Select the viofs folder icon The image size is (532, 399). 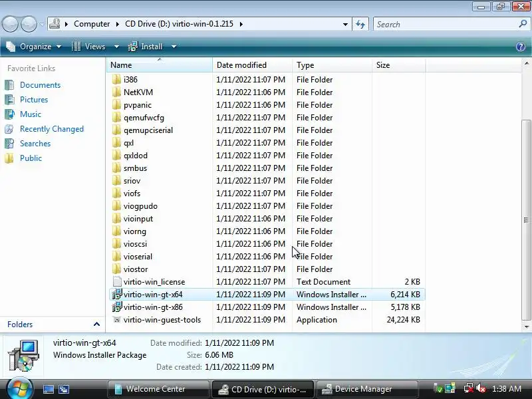pos(116,193)
